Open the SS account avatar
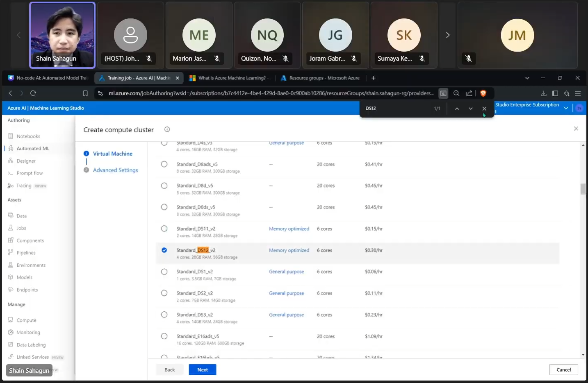This screenshot has width=588, height=383. pyautogui.click(x=579, y=108)
